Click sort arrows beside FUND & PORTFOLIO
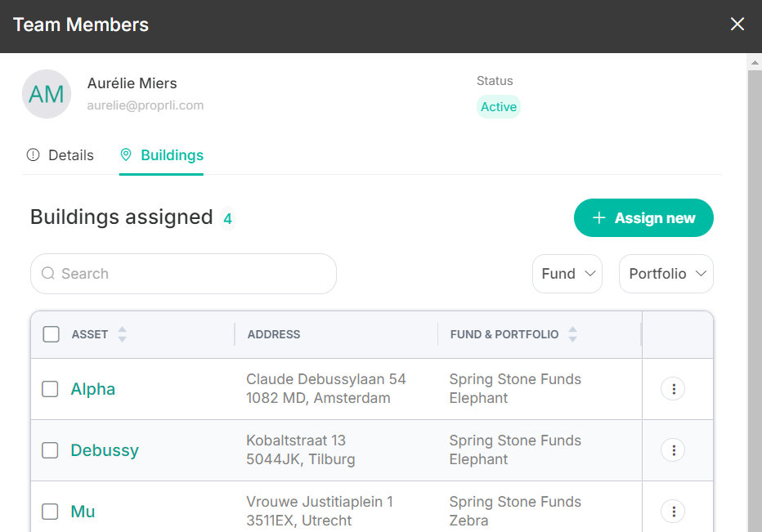The image size is (762, 532). tap(573, 334)
